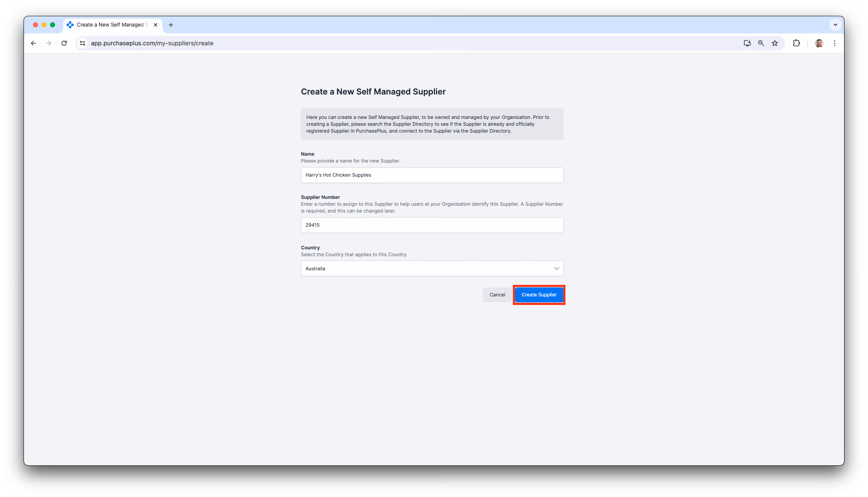Reload the page with the refresh icon
The image size is (868, 497).
(64, 43)
